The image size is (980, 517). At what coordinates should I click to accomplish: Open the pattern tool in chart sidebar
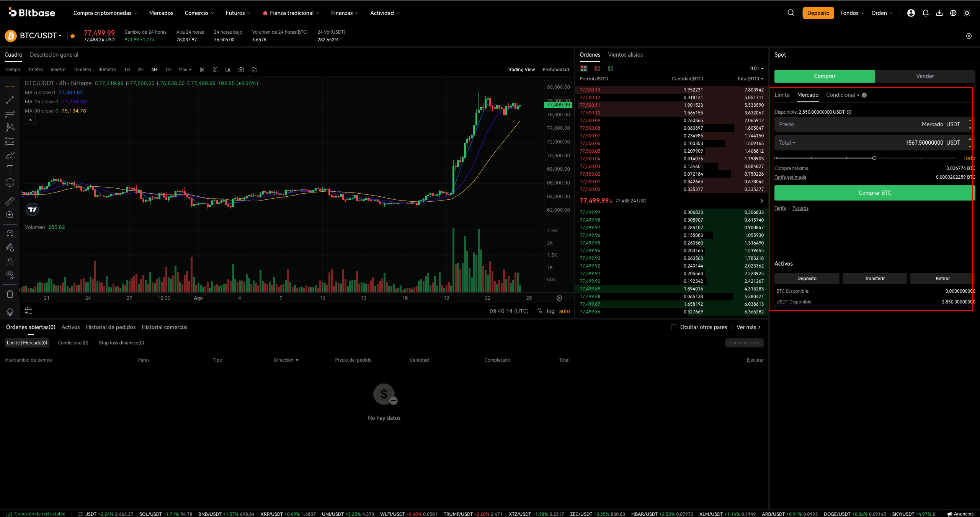[x=10, y=127]
